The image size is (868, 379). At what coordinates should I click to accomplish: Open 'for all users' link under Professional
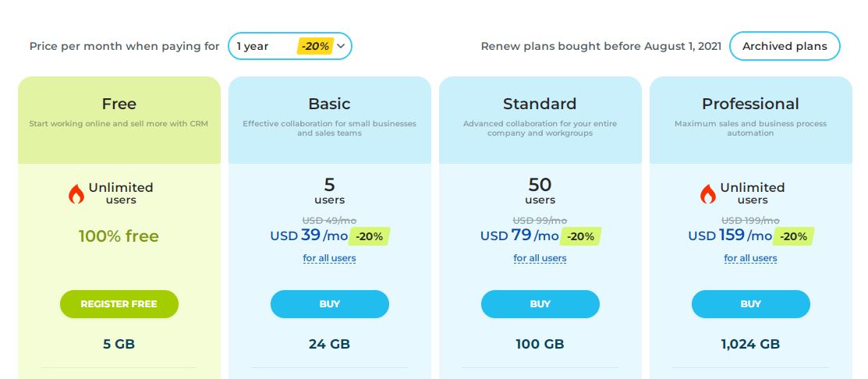click(751, 258)
